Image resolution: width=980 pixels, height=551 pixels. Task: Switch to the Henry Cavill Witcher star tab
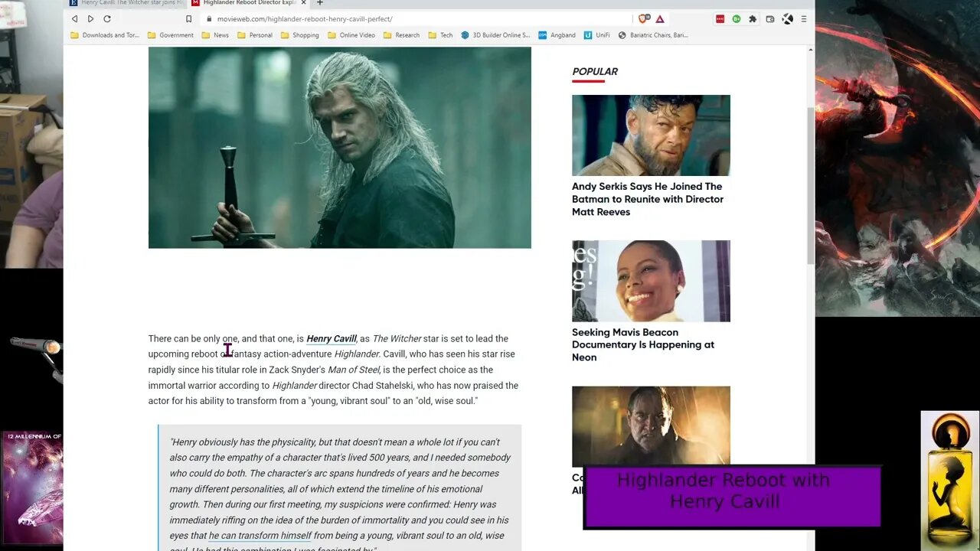[x=126, y=3]
